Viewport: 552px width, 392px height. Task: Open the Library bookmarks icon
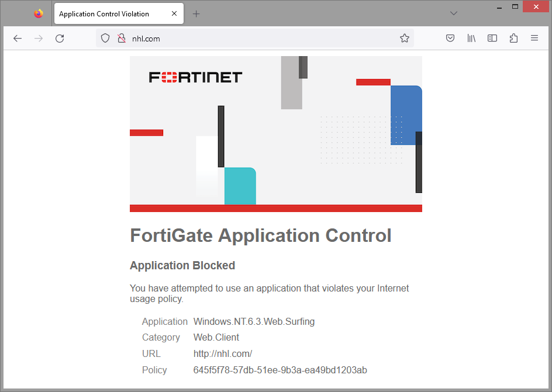coord(471,38)
